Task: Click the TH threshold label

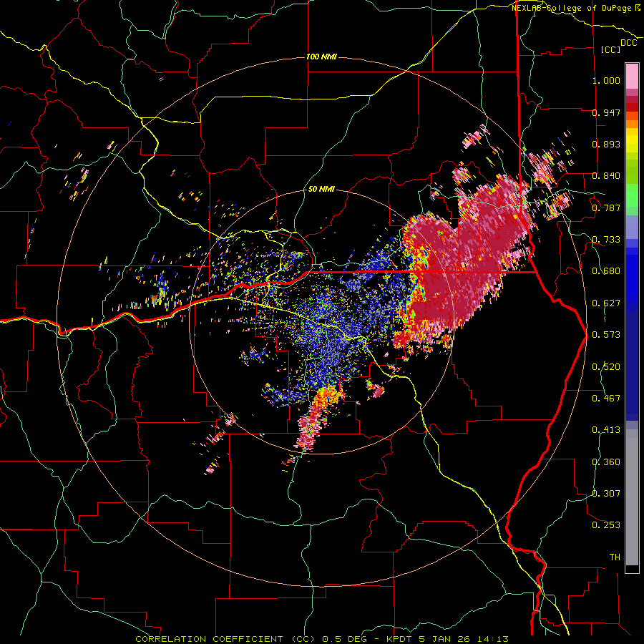Action: [615, 557]
